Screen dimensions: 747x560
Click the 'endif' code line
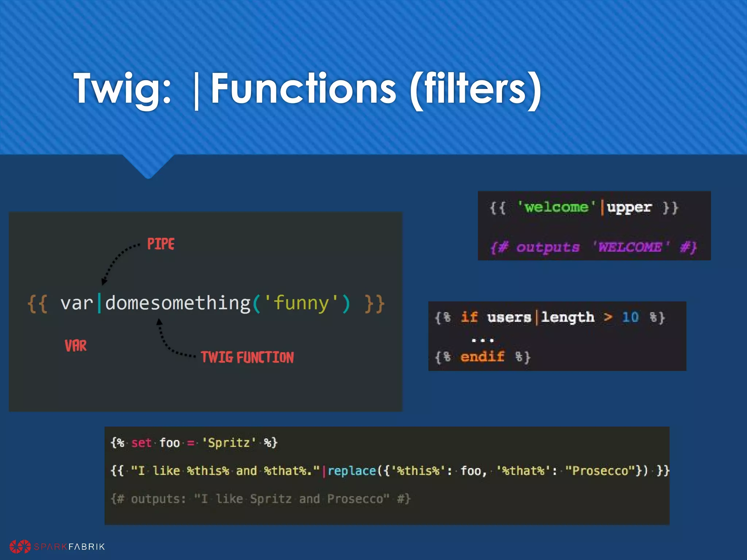(483, 357)
